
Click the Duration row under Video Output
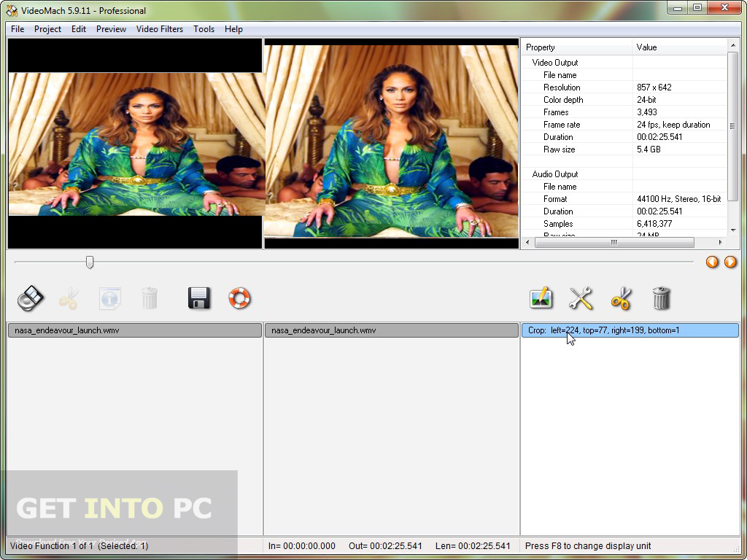pos(624,136)
